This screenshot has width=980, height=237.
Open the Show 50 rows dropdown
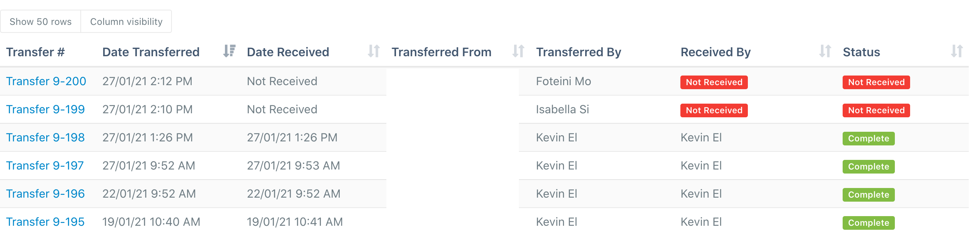point(41,21)
